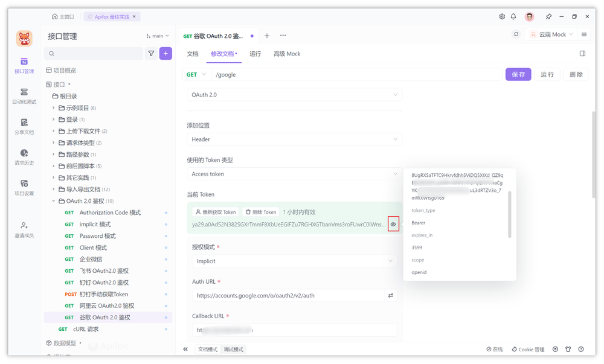Open the hamburger menu at top right
The height and width of the screenshot is (364, 604).
pos(584,34)
